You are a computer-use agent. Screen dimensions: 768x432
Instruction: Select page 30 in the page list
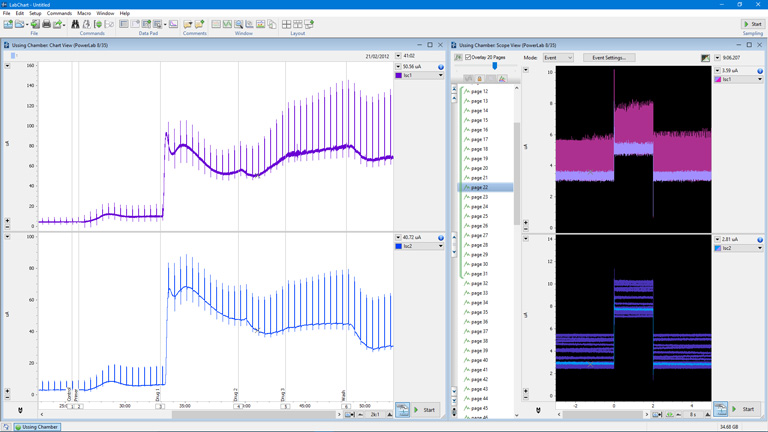click(x=478, y=264)
